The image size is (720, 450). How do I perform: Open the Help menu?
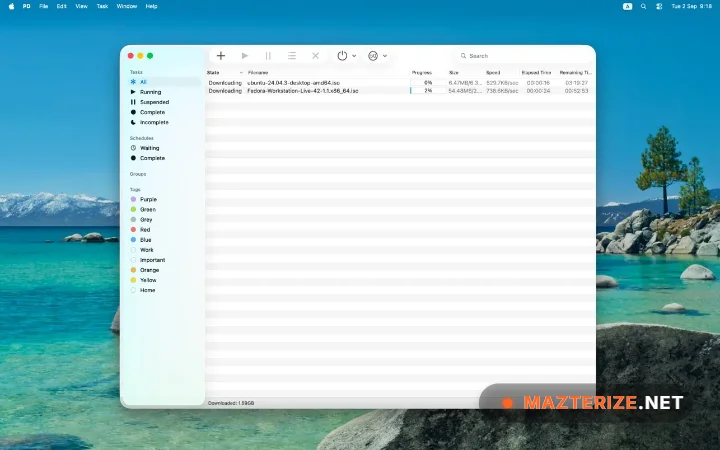[x=152, y=6]
